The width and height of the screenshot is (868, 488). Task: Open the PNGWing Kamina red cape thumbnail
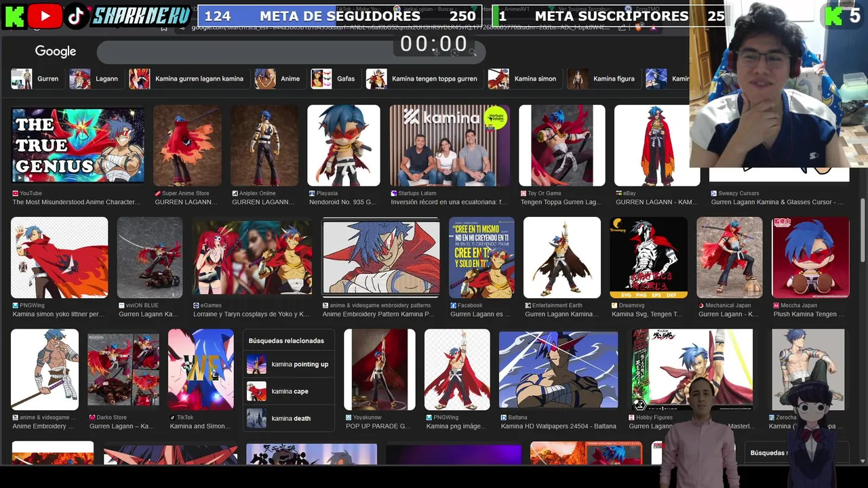[x=59, y=258]
